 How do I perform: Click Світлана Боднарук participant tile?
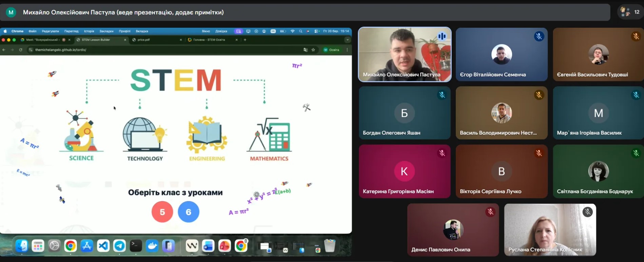point(599,171)
